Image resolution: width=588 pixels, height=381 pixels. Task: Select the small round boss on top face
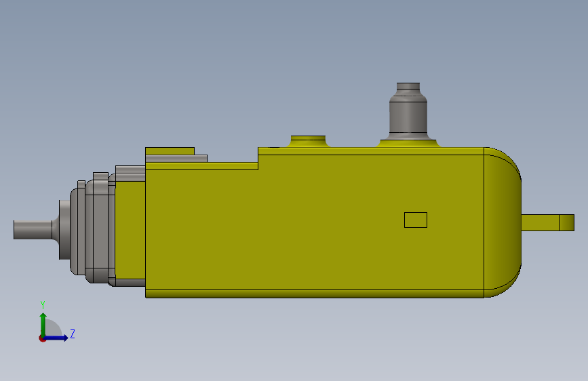click(309, 142)
